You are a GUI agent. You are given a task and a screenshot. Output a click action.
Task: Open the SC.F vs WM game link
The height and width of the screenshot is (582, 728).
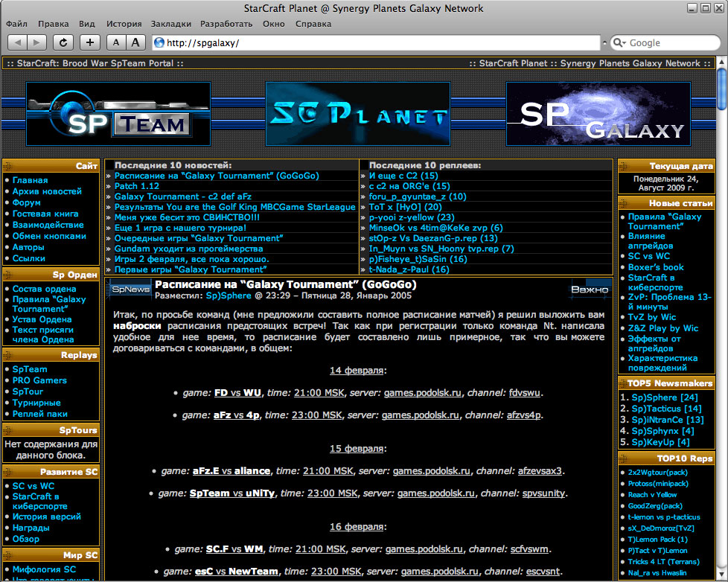(234, 549)
